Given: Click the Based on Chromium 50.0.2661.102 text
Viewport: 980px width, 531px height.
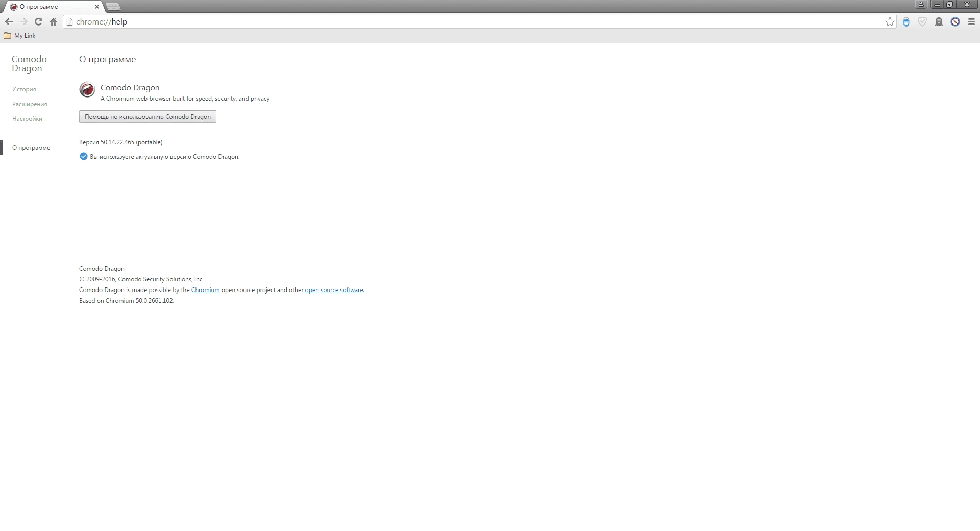Looking at the screenshot, I should click(x=127, y=301).
